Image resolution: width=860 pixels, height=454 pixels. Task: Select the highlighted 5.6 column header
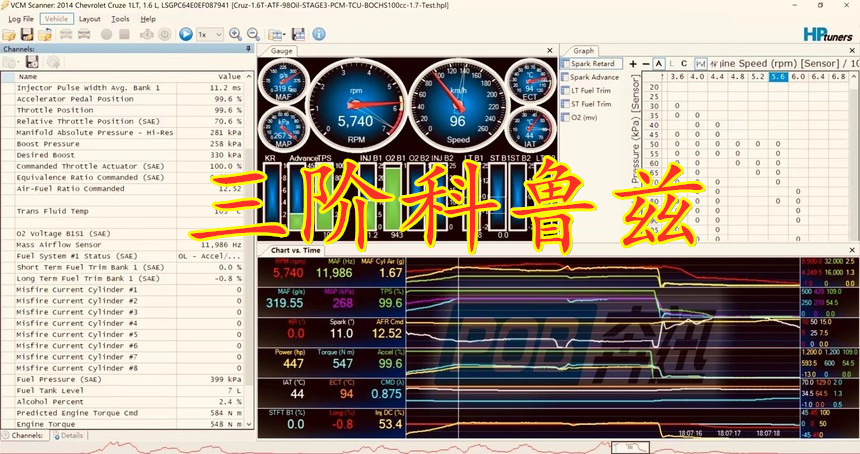[778, 77]
